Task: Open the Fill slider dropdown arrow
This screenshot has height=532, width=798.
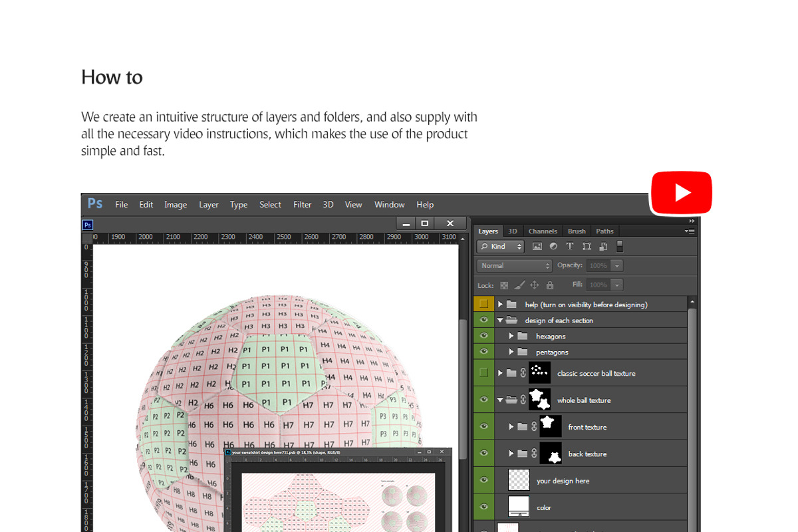Action: (x=617, y=285)
